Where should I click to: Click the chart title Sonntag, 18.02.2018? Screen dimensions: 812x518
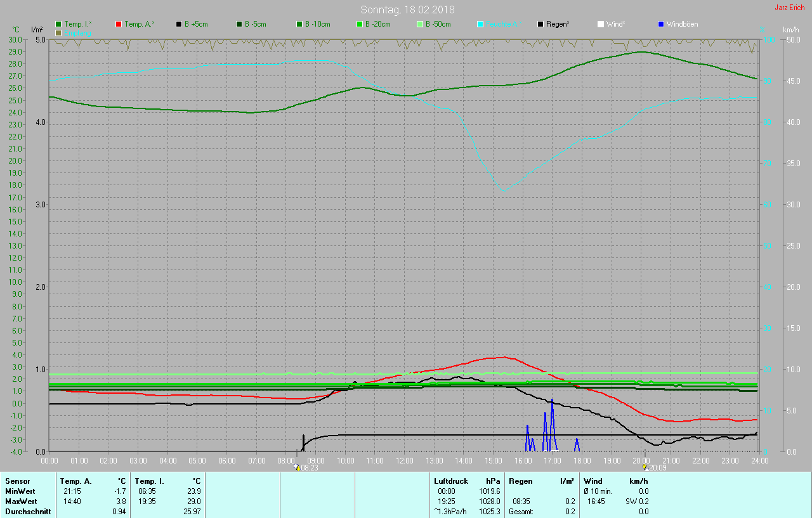pyautogui.click(x=407, y=10)
